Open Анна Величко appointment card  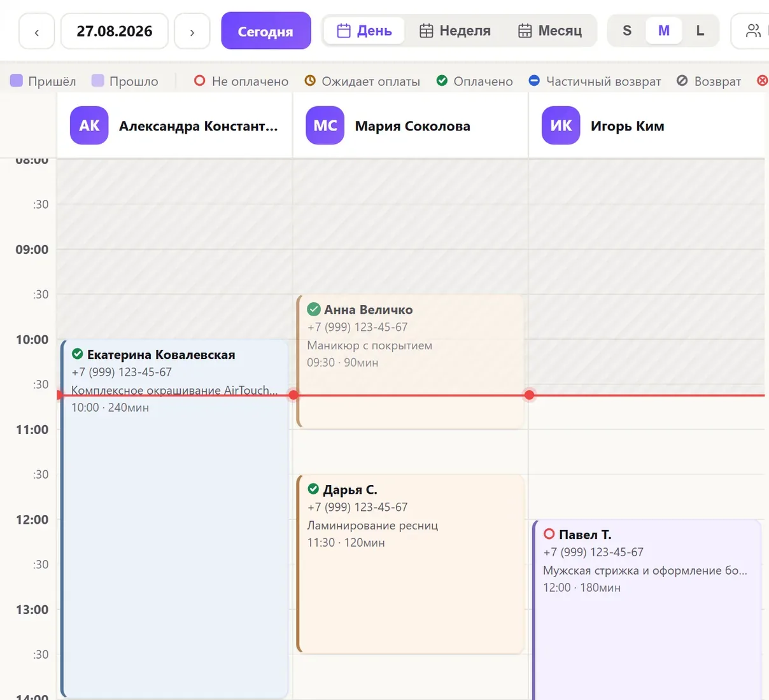tap(410, 361)
